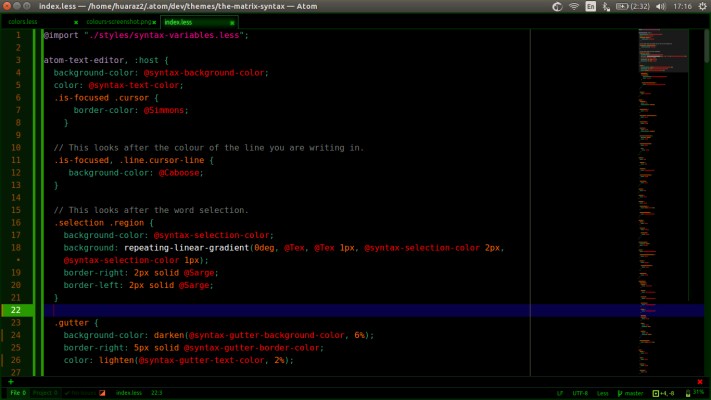This screenshot has height=400, width=711.
Task: Change file encoding UTF-8
Action: click(x=580, y=393)
